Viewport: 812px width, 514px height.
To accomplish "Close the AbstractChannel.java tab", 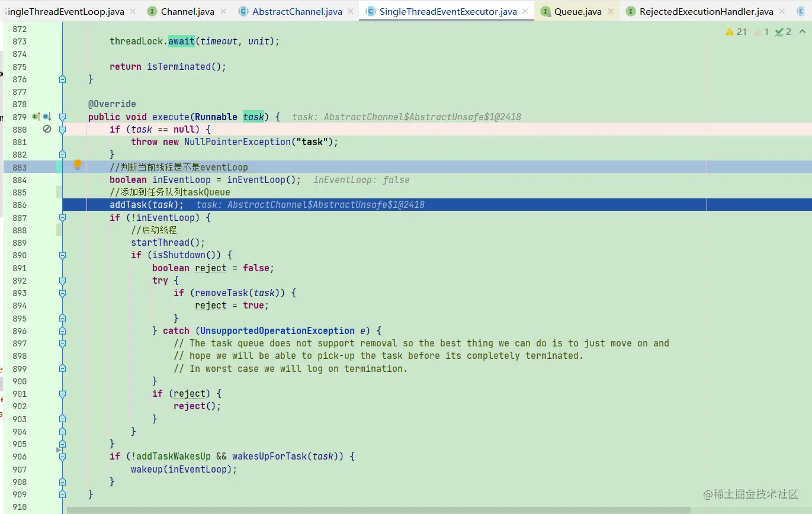I will click(351, 11).
